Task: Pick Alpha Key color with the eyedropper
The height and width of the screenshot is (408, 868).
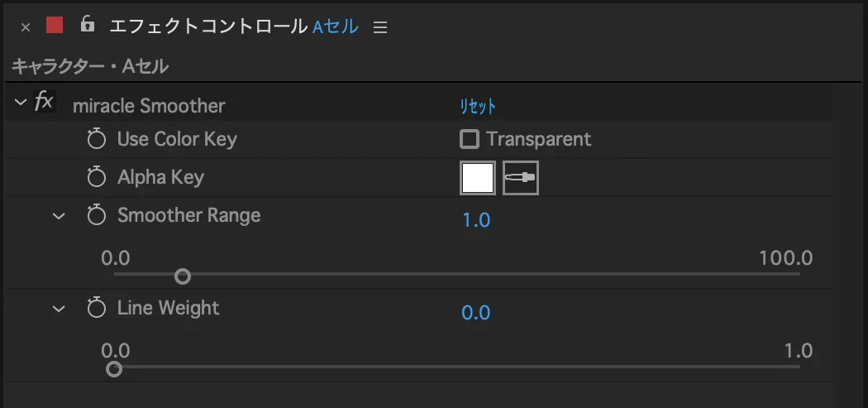Action: [520, 178]
